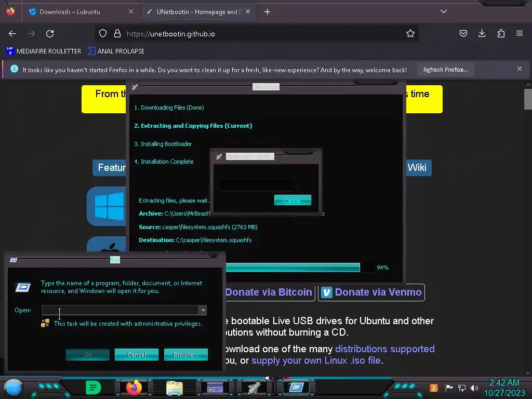Close the UNetbootin tab
This screenshot has height=399, width=532.
[x=248, y=11]
